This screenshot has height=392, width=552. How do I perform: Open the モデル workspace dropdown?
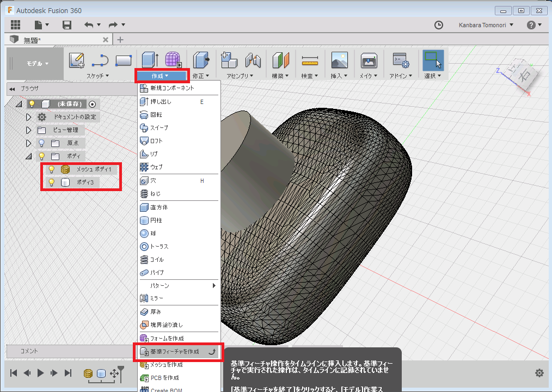tap(38, 64)
